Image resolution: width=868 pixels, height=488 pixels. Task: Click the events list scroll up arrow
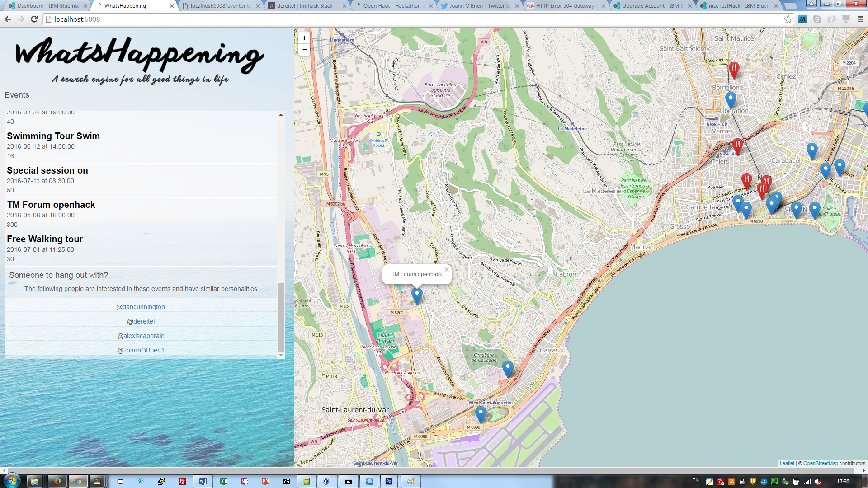tap(281, 115)
